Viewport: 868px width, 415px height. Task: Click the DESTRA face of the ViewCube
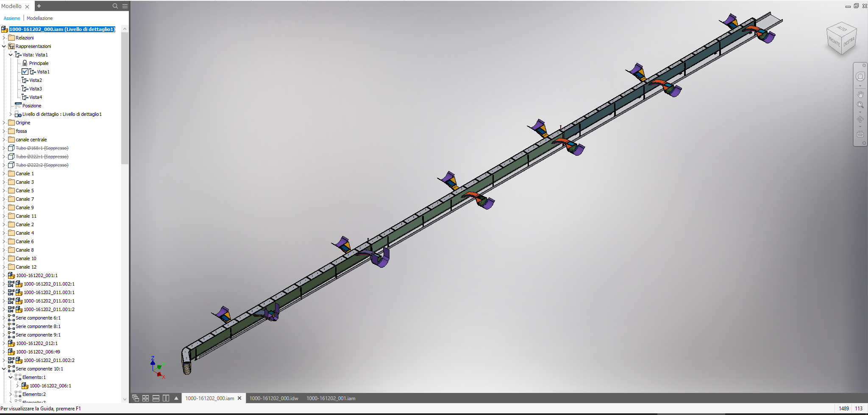849,42
